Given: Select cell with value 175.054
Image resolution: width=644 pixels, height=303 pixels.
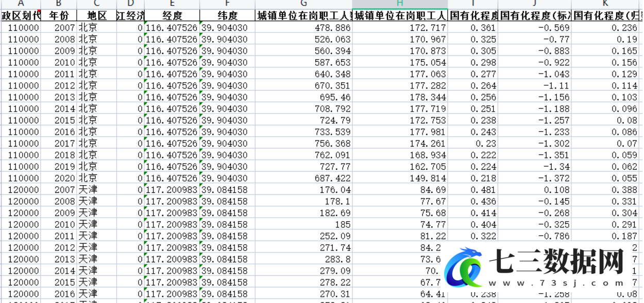Looking at the screenshot, I should [400, 62].
